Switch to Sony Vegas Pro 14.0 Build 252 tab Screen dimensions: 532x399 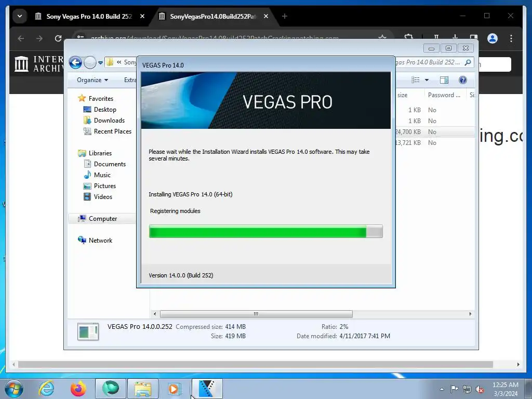pos(89,16)
